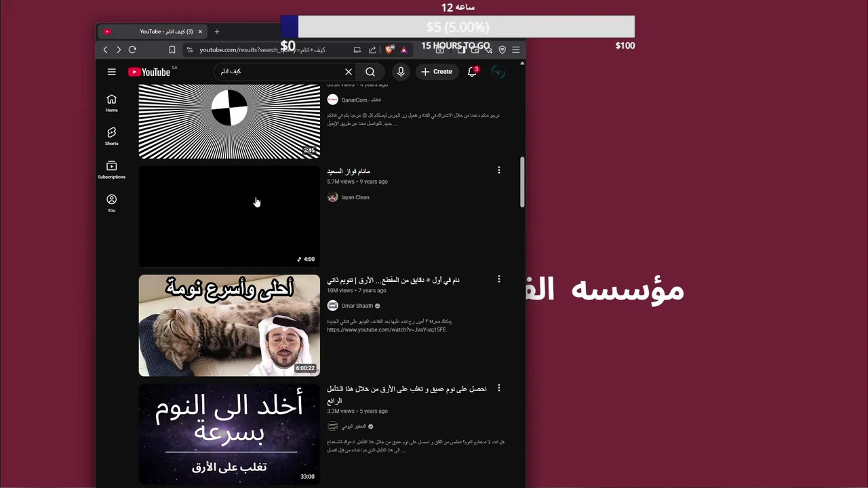Click the "5.7M views • 9 years ago" text
The image size is (868, 488).
point(357,182)
